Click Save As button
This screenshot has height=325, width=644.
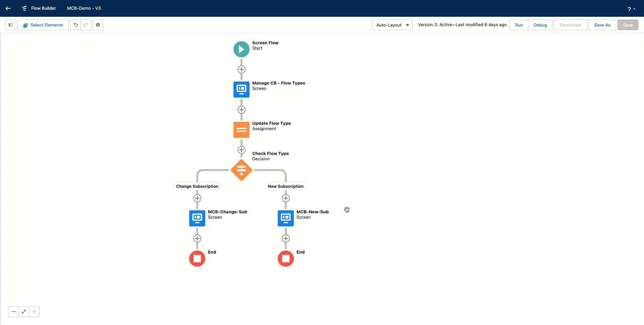coord(602,25)
